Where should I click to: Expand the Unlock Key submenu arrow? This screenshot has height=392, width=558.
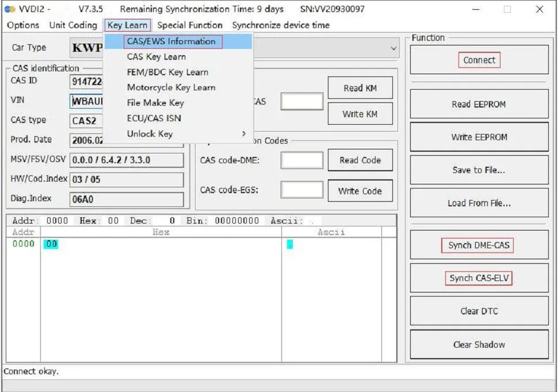[x=244, y=134]
